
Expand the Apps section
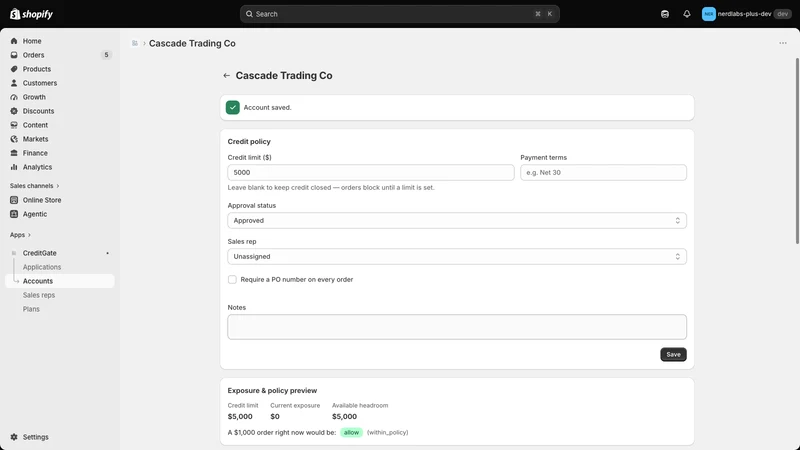[20, 235]
